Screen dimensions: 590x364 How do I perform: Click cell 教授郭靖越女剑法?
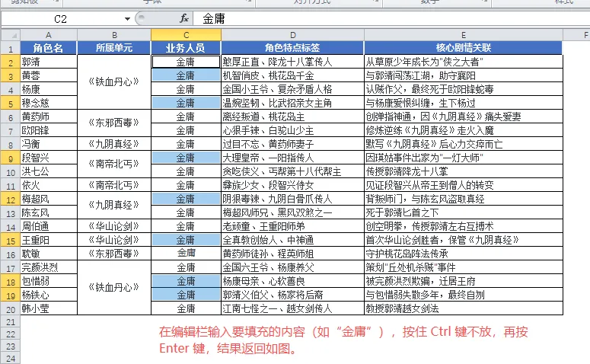[463, 308]
